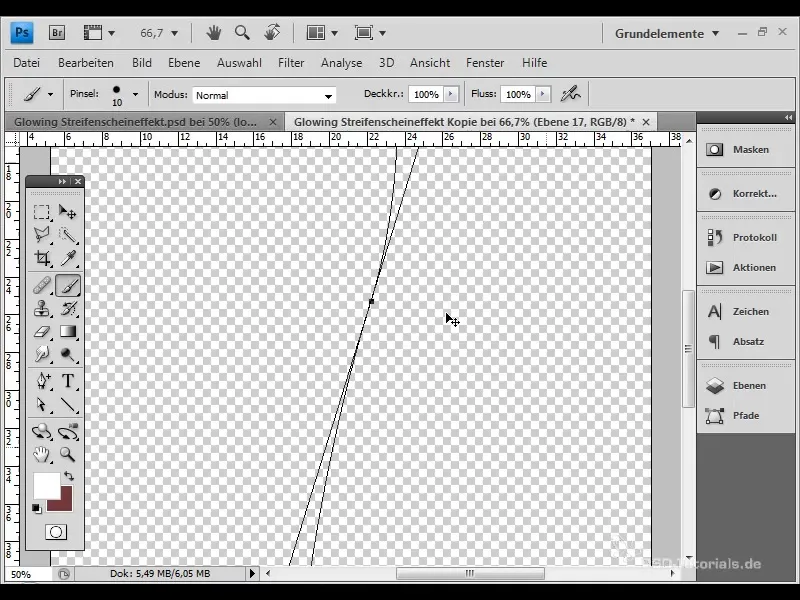
Task: Select the Burn tool
Action: (68, 354)
